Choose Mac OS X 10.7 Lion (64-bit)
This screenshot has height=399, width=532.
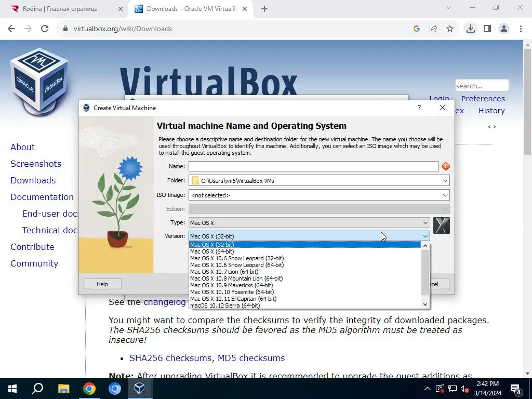click(304, 272)
